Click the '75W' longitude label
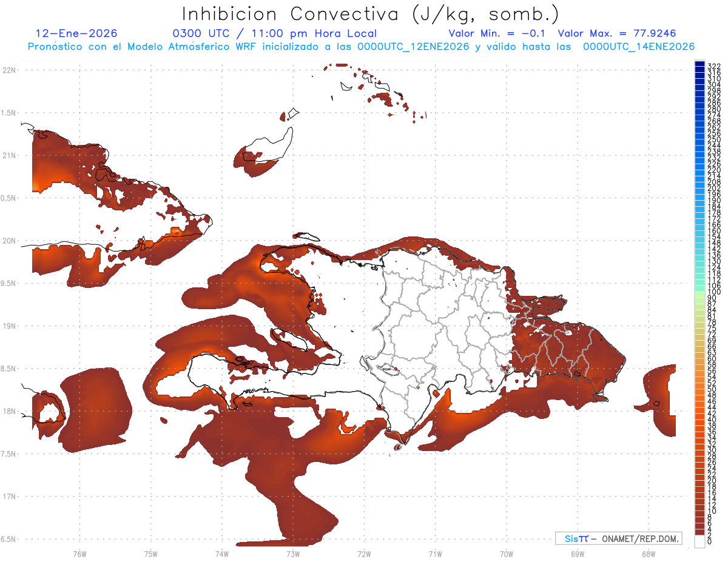Viewport: 728px width, 562px height. click(150, 554)
